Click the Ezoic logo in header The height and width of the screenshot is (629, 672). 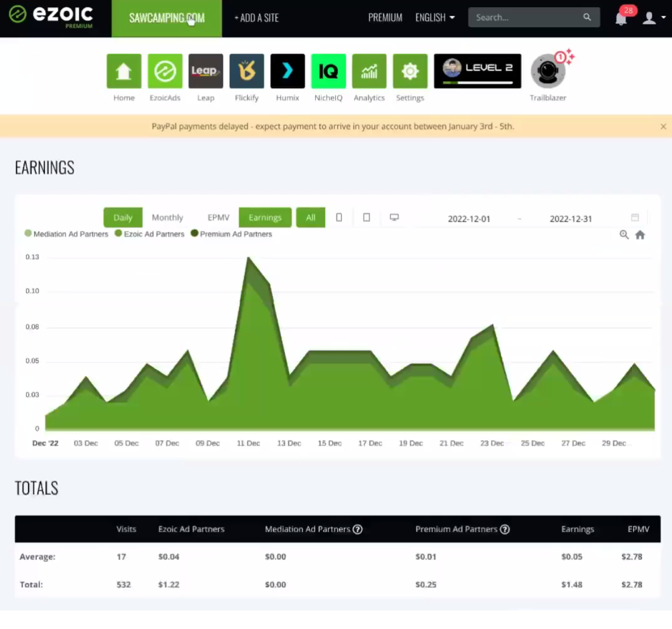(x=51, y=16)
